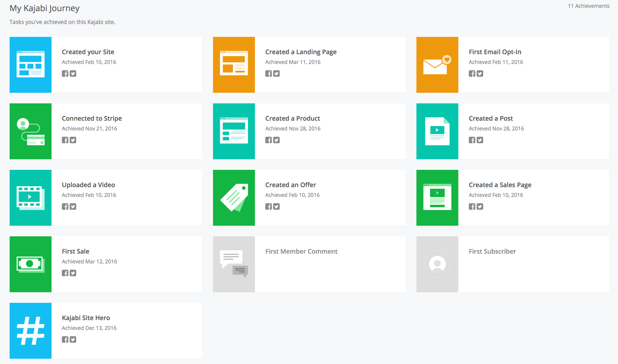This screenshot has height=364, width=618.
Task: Click the Tasks you've achieved subtitle
Action: (62, 22)
